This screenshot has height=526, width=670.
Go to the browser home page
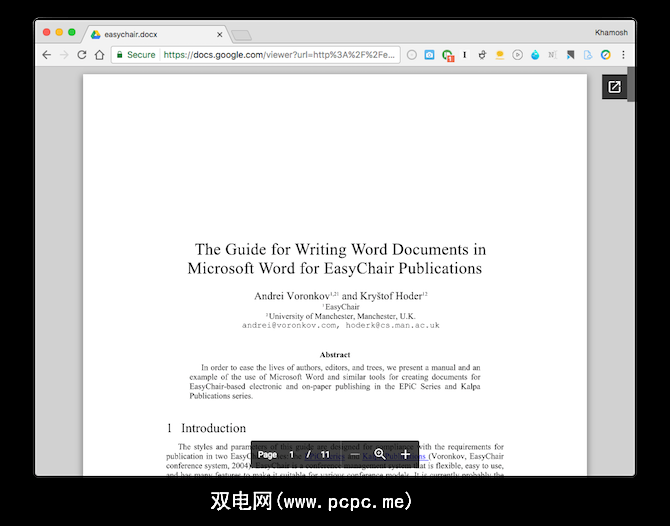tap(100, 55)
